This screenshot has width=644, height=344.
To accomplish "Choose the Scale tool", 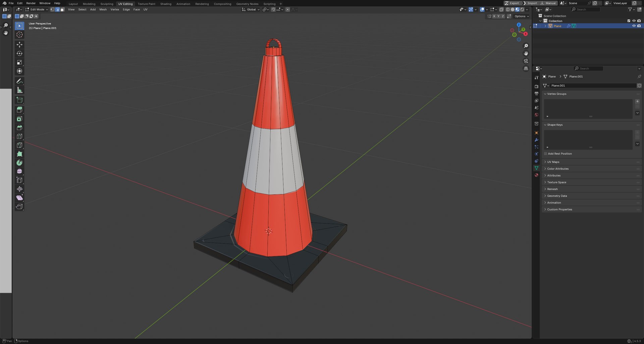I will pos(19,62).
